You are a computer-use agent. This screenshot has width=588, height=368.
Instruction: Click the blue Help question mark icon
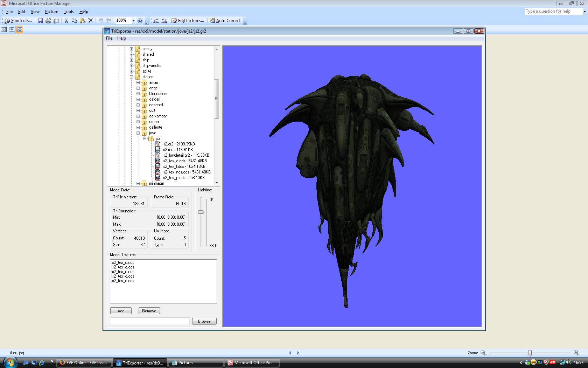140,21
